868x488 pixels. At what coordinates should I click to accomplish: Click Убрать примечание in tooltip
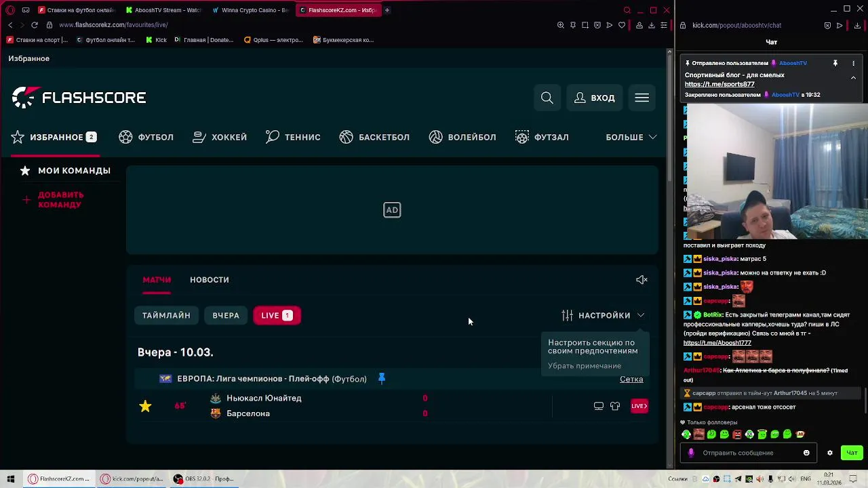point(585,366)
